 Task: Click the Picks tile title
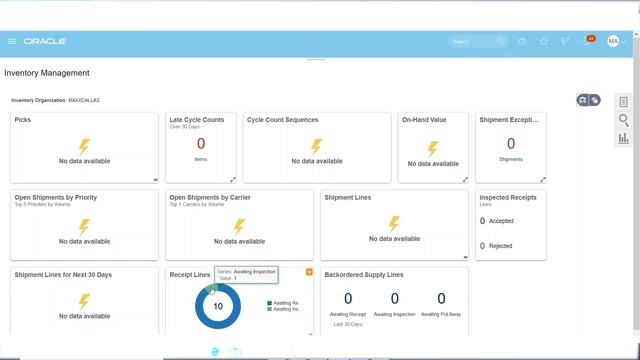[23, 120]
